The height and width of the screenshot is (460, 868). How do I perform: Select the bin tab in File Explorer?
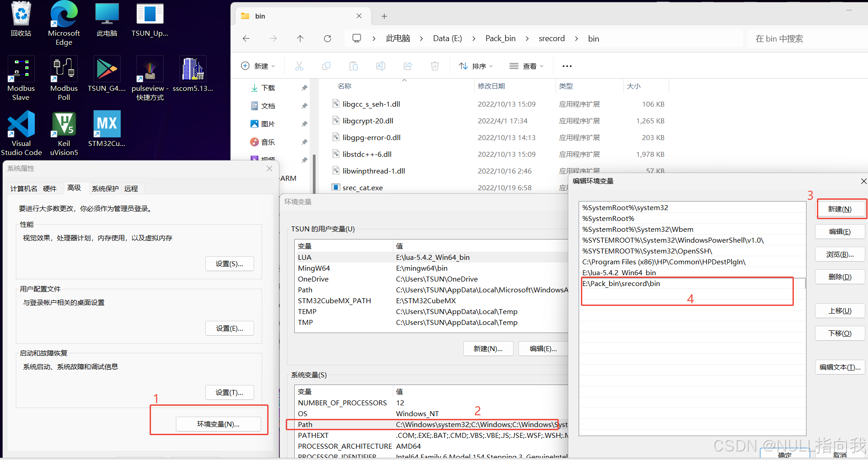tap(302, 16)
